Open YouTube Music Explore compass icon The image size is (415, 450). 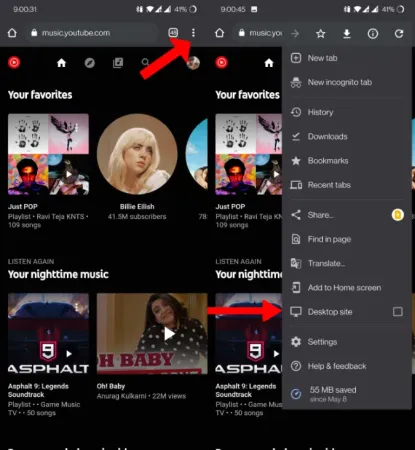click(x=89, y=63)
